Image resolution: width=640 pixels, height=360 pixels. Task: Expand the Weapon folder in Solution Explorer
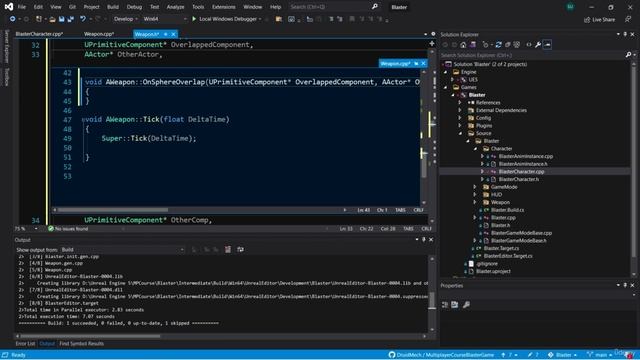point(475,202)
